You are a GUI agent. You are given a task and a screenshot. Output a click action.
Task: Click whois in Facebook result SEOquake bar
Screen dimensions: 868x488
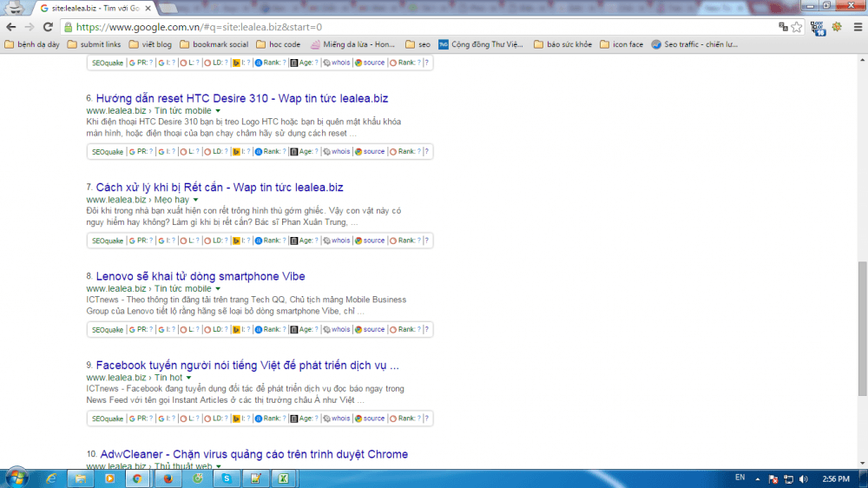tap(337, 419)
